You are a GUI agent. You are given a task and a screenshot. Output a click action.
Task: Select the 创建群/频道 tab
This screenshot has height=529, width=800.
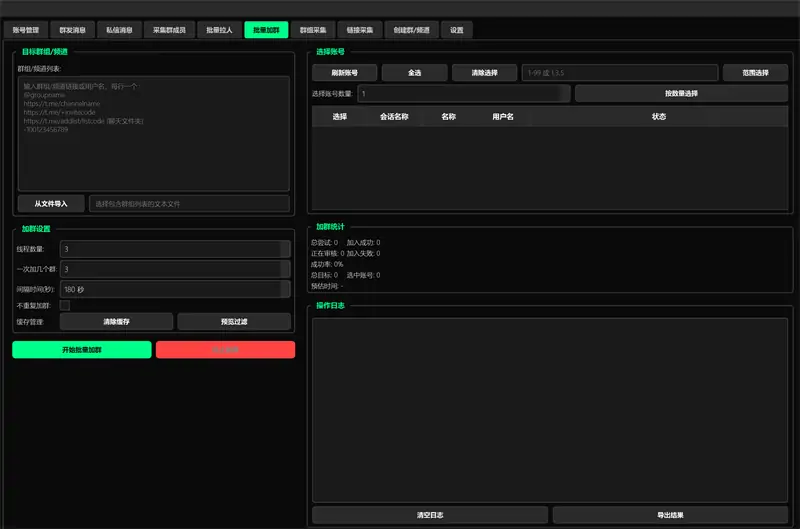click(x=411, y=30)
